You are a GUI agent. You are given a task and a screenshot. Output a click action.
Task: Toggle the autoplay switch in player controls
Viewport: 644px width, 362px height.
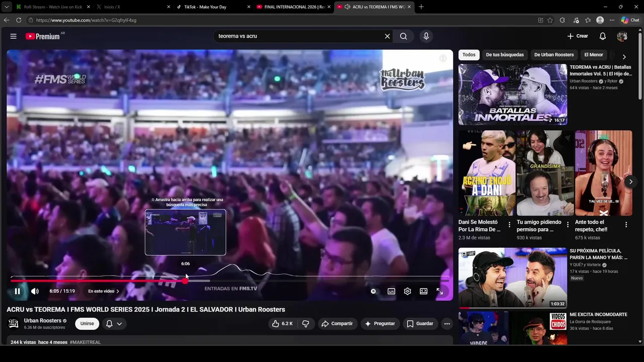pyautogui.click(x=373, y=291)
